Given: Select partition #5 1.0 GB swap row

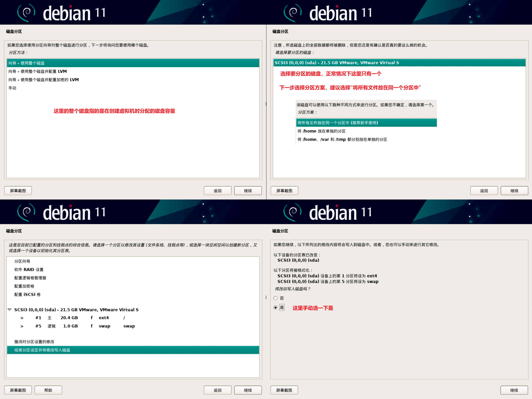Looking at the screenshot, I should pos(133,326).
